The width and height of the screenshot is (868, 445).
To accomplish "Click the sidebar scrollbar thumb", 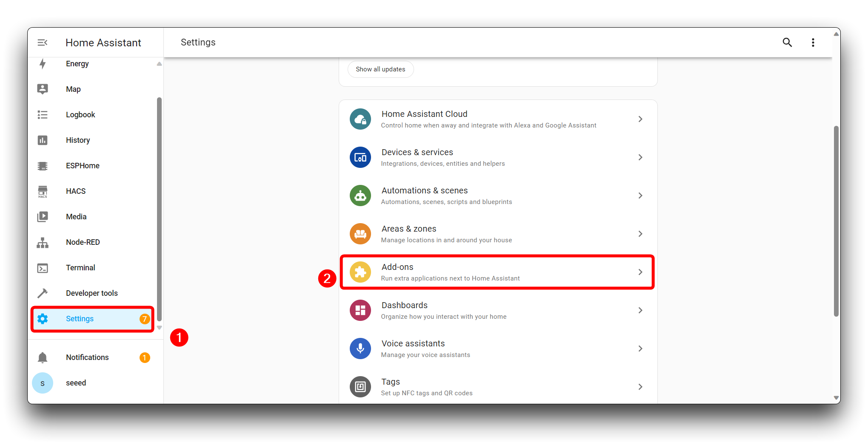I will click(x=159, y=209).
